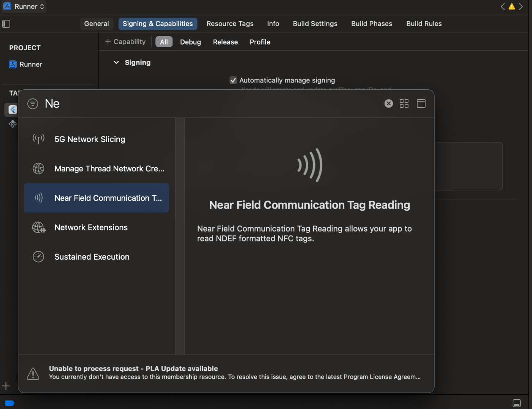The height and width of the screenshot is (409, 532).
Task: Collapse the Signing section
Action: tap(116, 62)
